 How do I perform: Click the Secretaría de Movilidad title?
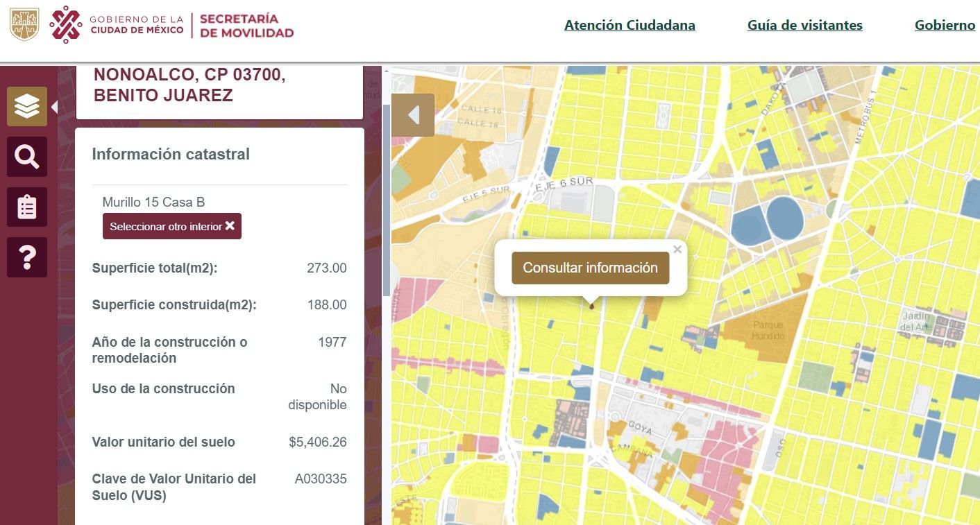(246, 26)
